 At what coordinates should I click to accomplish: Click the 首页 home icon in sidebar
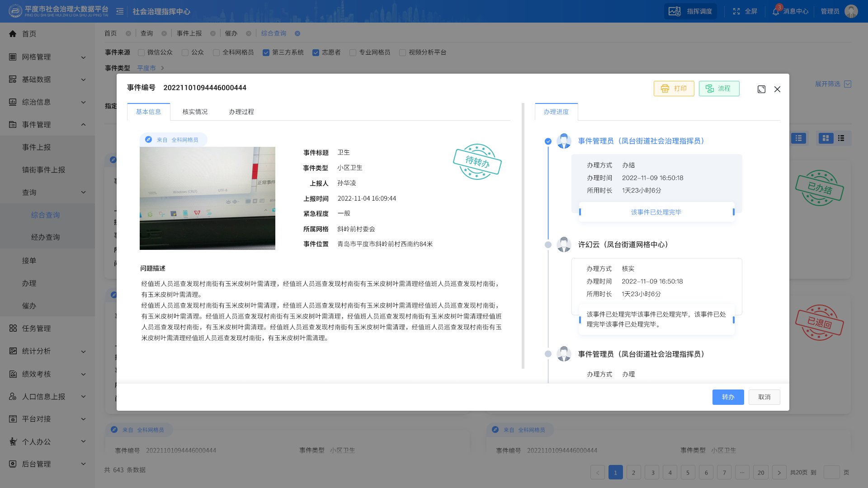pos(13,34)
